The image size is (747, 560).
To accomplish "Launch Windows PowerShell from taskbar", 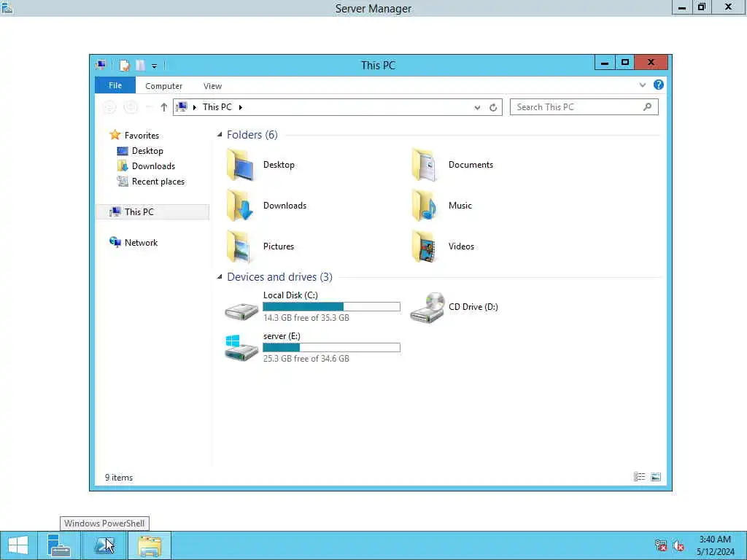I will [x=104, y=545].
